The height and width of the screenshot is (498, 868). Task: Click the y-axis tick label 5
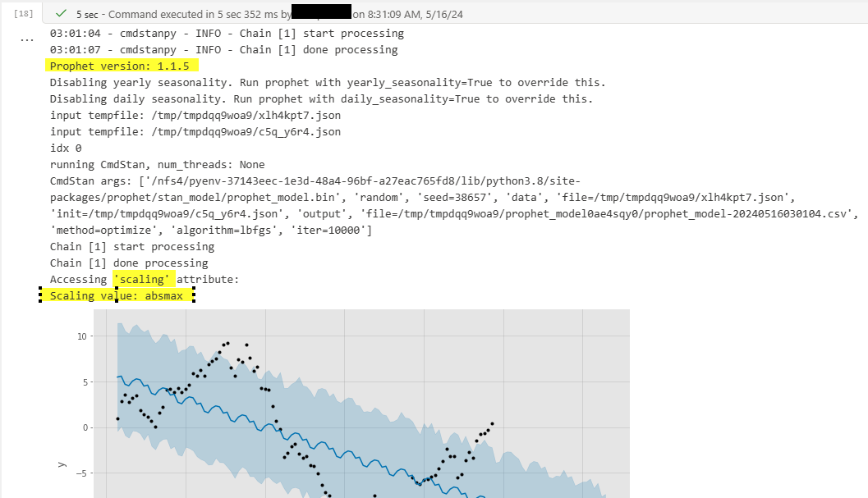[x=85, y=382]
